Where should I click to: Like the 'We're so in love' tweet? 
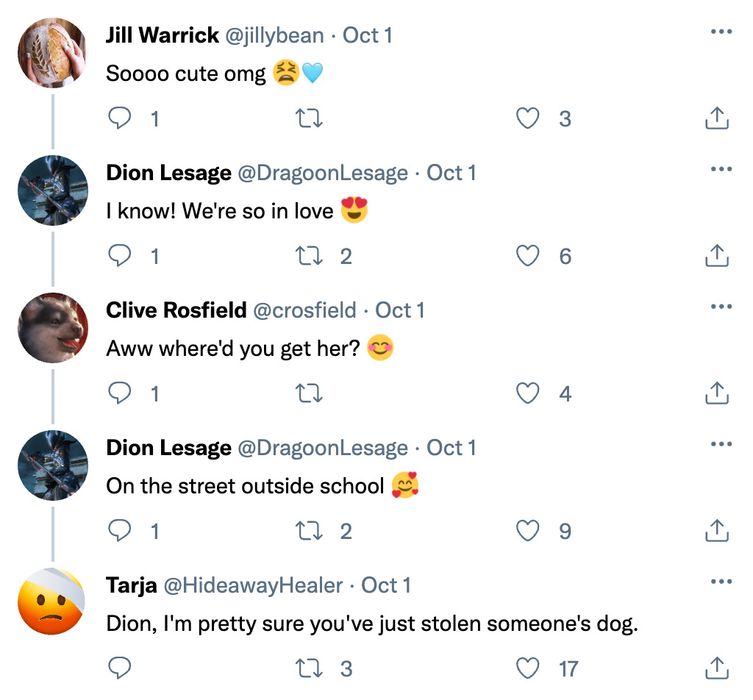pos(528,256)
